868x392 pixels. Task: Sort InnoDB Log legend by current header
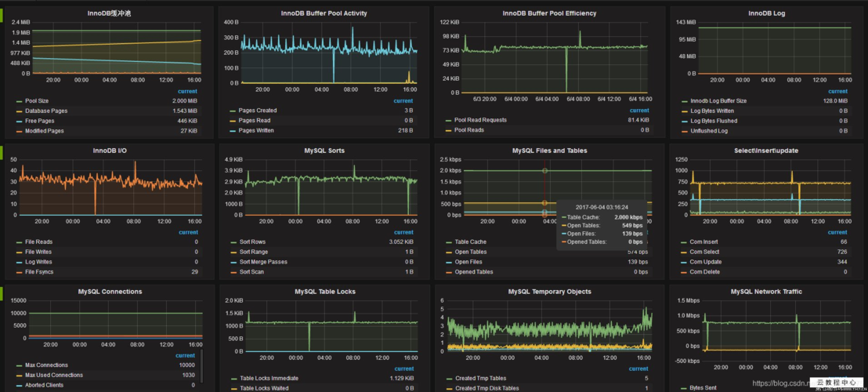point(837,92)
